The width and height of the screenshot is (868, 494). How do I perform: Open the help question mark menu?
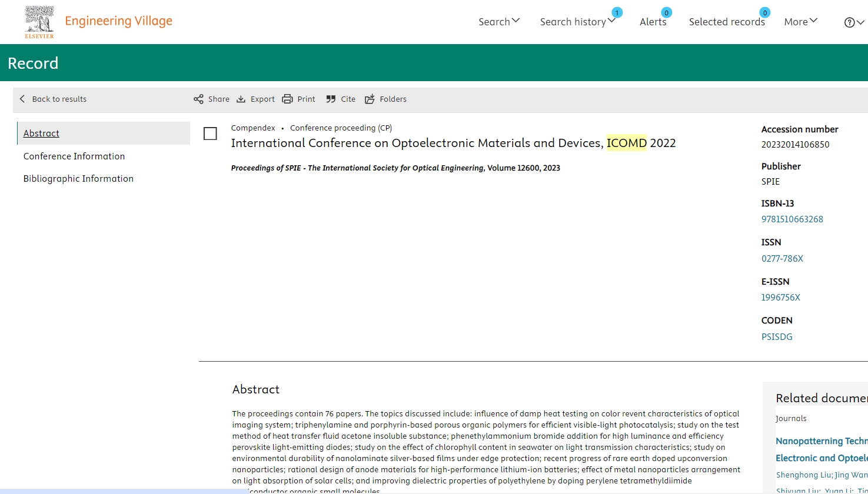pos(854,22)
